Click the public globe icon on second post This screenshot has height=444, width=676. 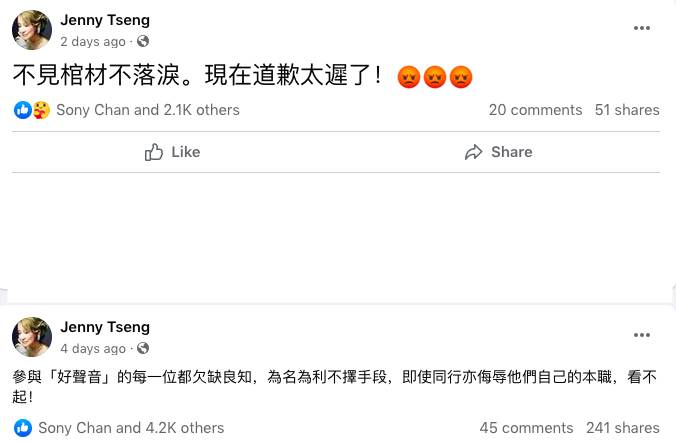tap(143, 349)
